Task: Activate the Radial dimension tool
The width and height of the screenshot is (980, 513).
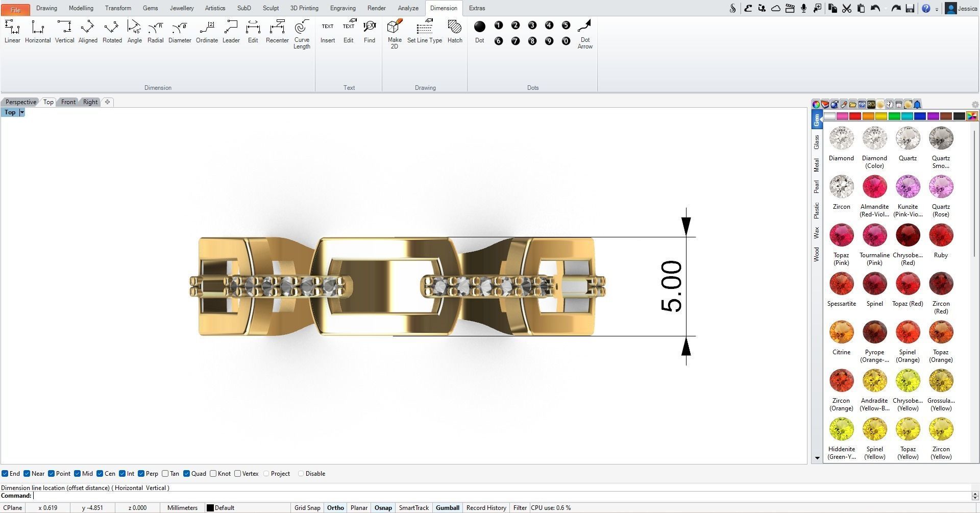Action: (x=155, y=32)
